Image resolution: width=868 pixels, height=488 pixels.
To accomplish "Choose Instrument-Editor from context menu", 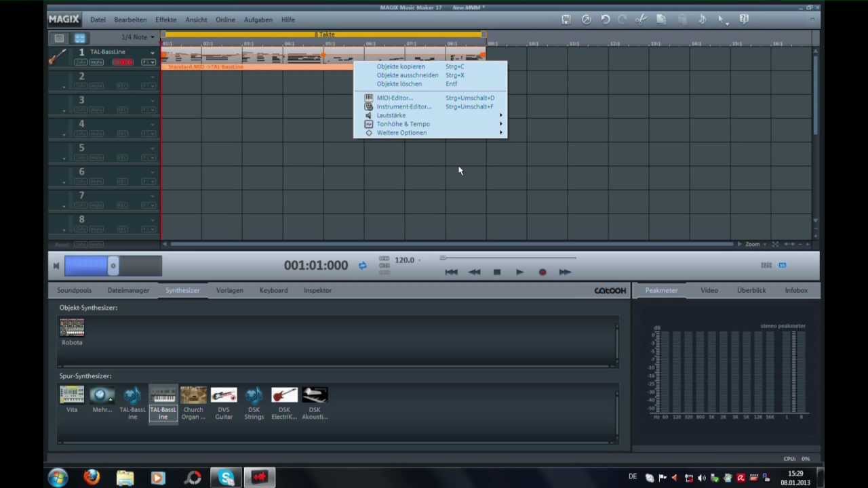I will tap(404, 106).
